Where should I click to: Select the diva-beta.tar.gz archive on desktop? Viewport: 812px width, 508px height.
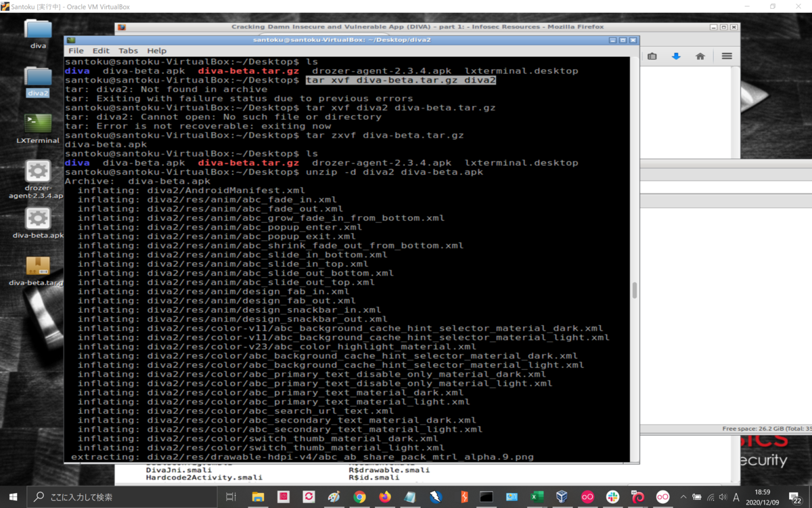tap(38, 271)
